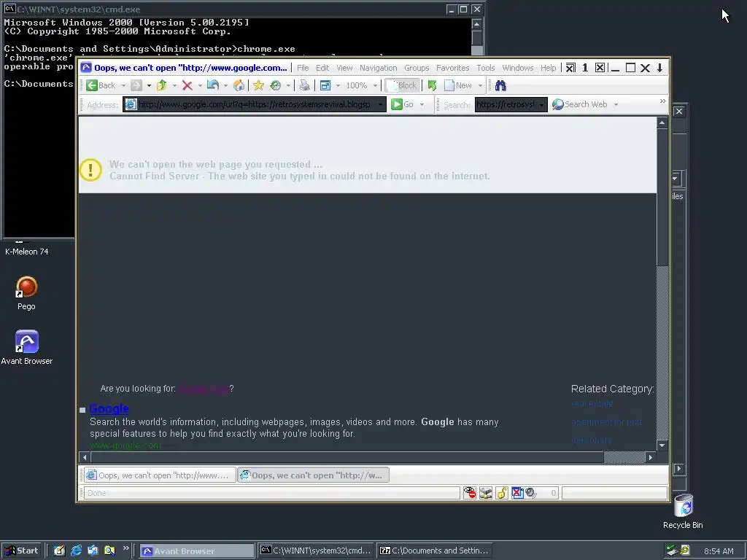Open the Edit menu
The image size is (747, 560).
tap(322, 68)
